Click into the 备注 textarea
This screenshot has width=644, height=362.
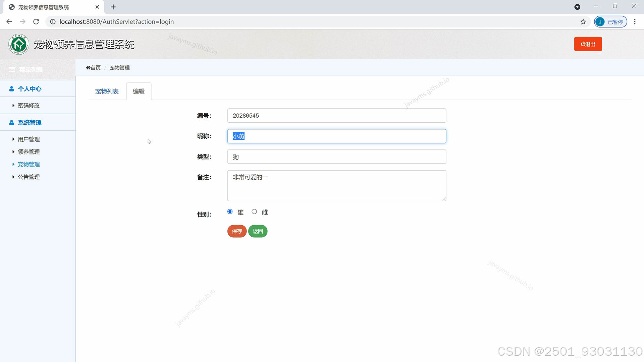click(x=336, y=186)
